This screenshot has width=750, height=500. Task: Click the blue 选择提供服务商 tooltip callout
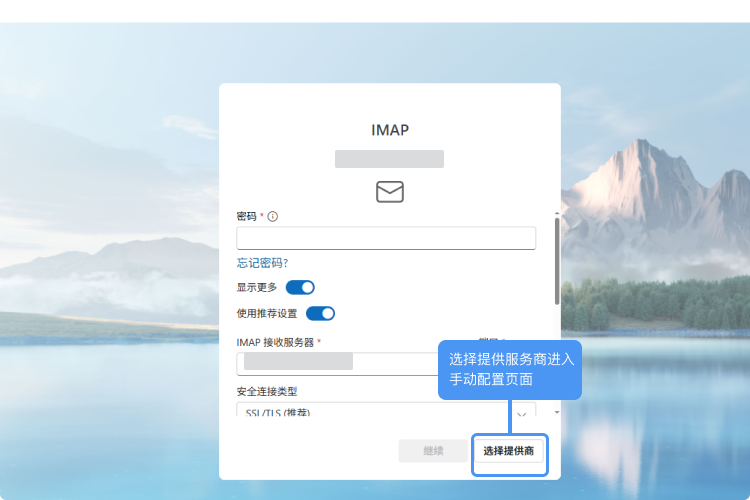[509, 369]
